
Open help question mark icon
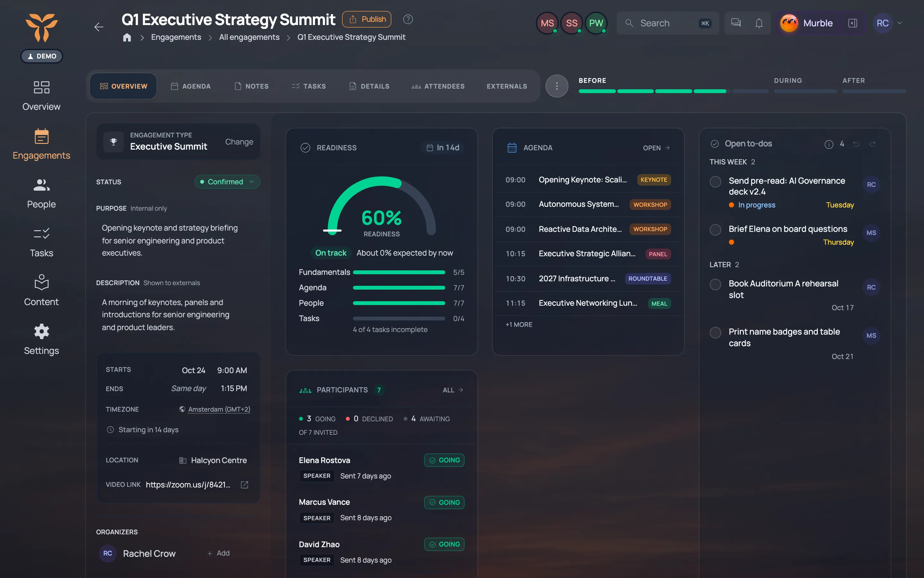[408, 19]
